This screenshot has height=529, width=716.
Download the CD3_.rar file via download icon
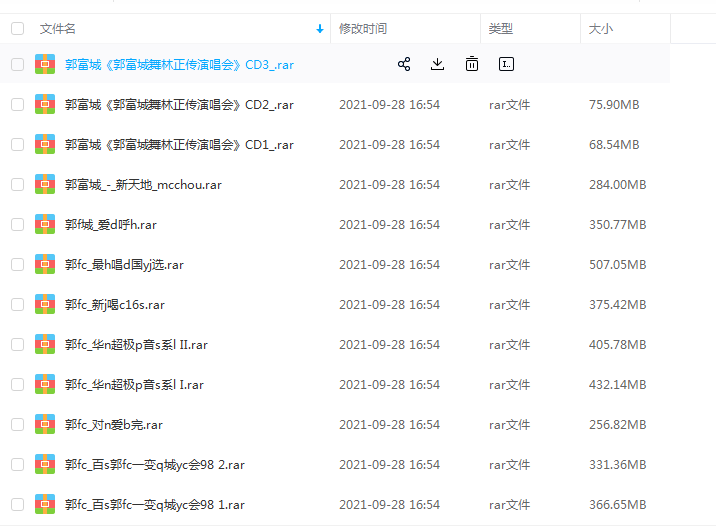pos(437,64)
